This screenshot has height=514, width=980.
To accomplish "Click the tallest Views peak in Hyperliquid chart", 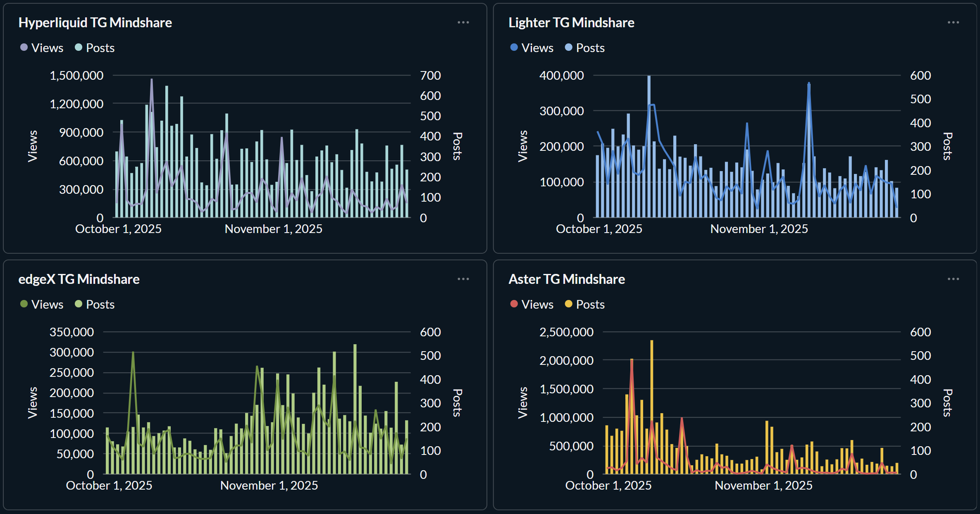I will click(x=151, y=80).
